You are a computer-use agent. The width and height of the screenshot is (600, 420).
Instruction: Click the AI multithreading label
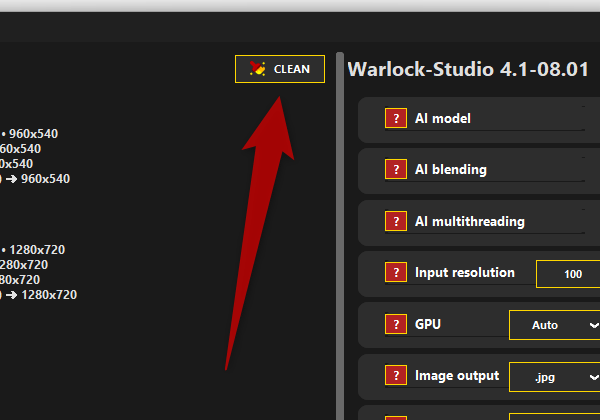coord(469,222)
